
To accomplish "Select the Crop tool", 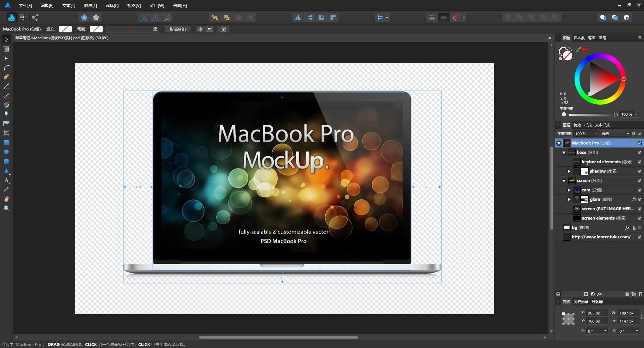I will tap(6, 133).
